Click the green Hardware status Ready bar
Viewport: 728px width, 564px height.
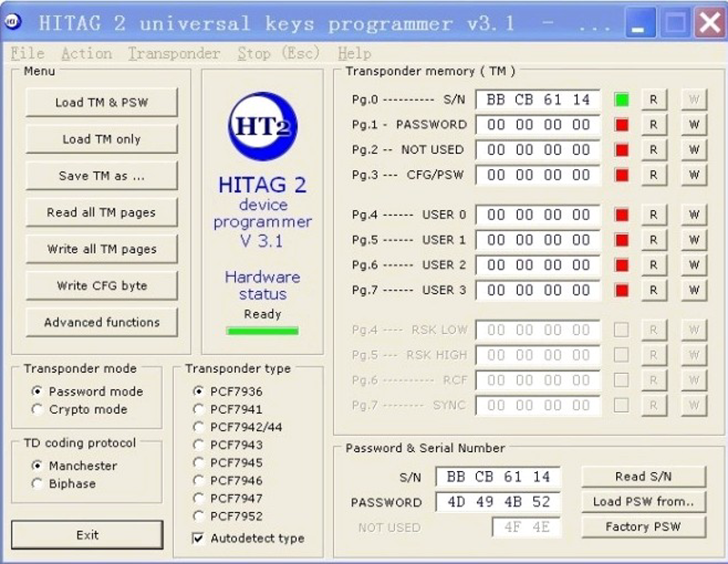(x=262, y=331)
